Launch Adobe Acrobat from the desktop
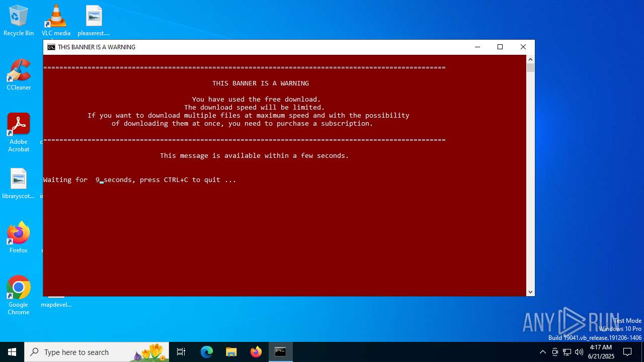 [19, 133]
